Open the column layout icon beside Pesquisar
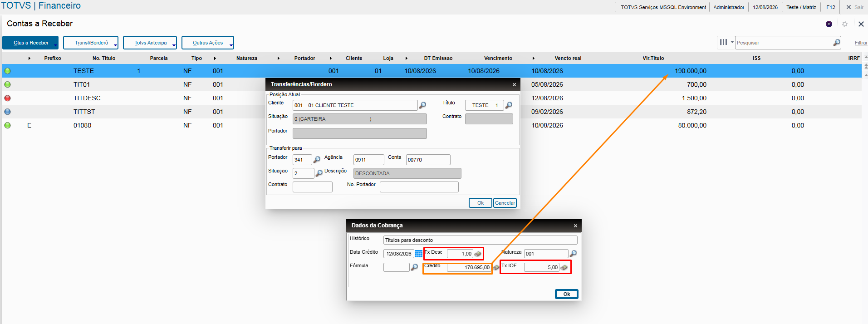Image resolution: width=868 pixels, height=324 pixels. click(x=723, y=42)
